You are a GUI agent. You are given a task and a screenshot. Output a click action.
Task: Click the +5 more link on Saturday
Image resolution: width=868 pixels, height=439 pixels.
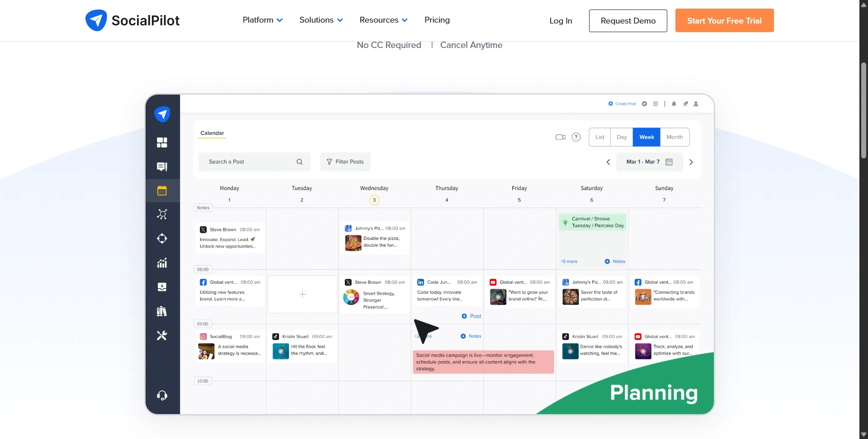tap(569, 262)
